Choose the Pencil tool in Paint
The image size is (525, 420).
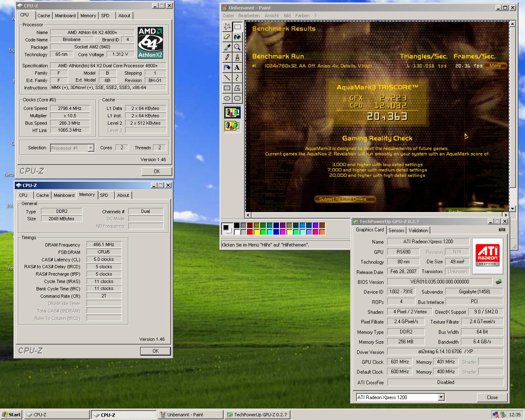pos(227,57)
